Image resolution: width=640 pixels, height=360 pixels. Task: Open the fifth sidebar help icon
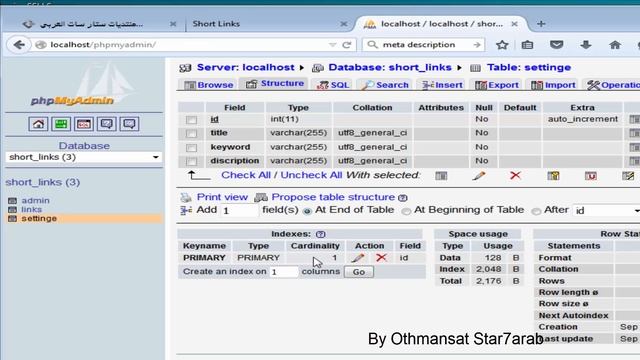(129, 124)
